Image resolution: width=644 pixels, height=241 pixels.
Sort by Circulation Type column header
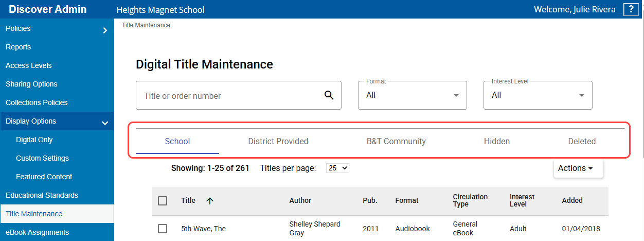(470, 200)
